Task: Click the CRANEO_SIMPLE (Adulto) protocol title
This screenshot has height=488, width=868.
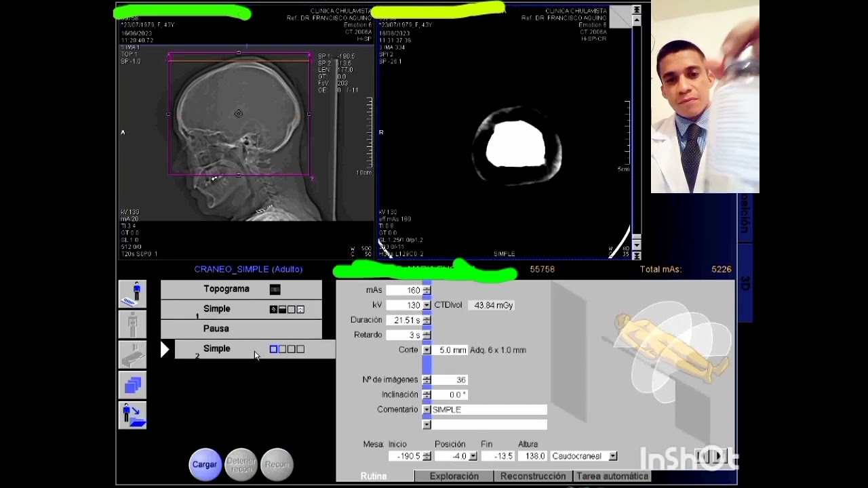Action: click(248, 269)
